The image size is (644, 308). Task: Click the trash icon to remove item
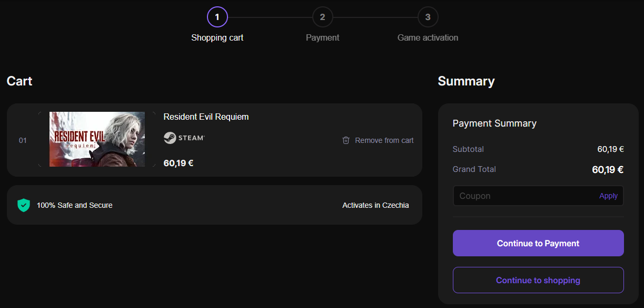346,140
